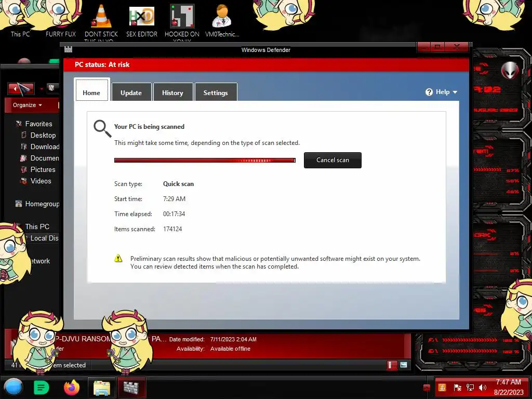
Task: Switch to the Update tab
Action: [x=131, y=92]
